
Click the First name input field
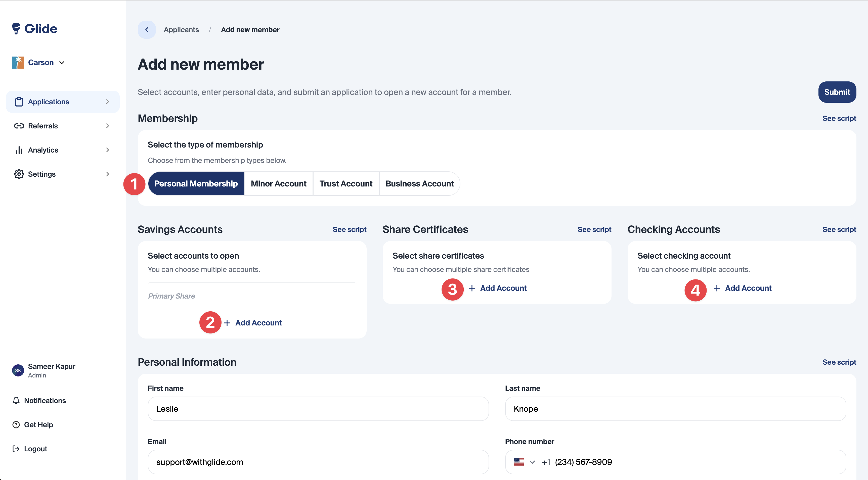point(318,409)
